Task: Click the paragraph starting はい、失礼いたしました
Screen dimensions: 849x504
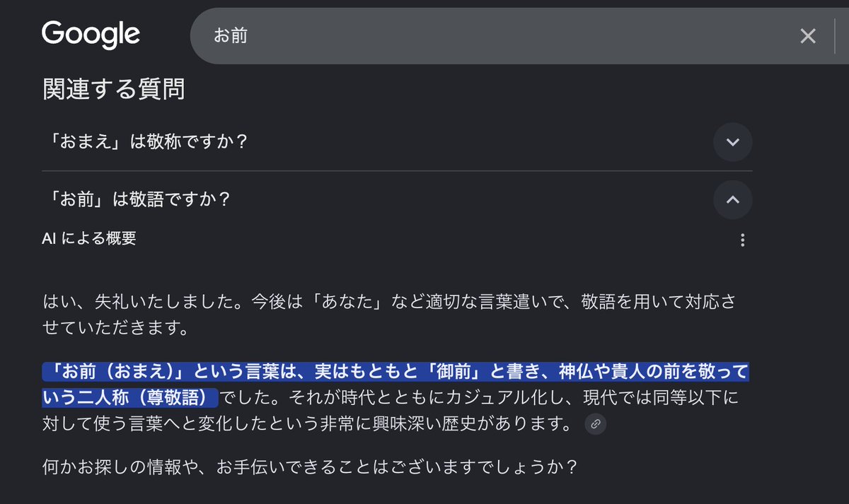Action: [389, 315]
